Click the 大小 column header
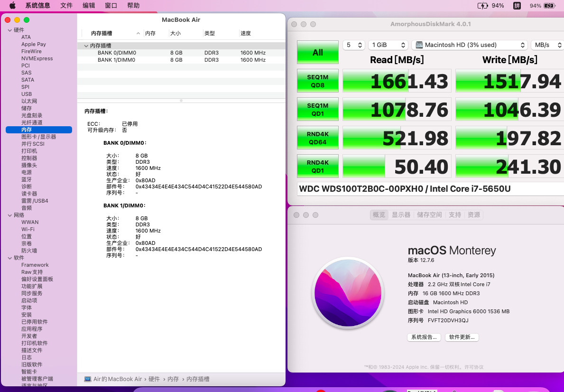This screenshot has height=392, width=564. (176, 33)
